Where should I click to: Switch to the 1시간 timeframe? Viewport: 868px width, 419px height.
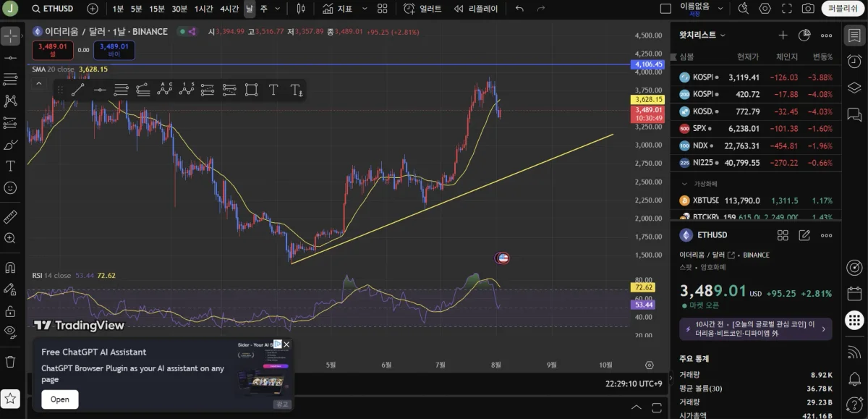click(x=204, y=9)
